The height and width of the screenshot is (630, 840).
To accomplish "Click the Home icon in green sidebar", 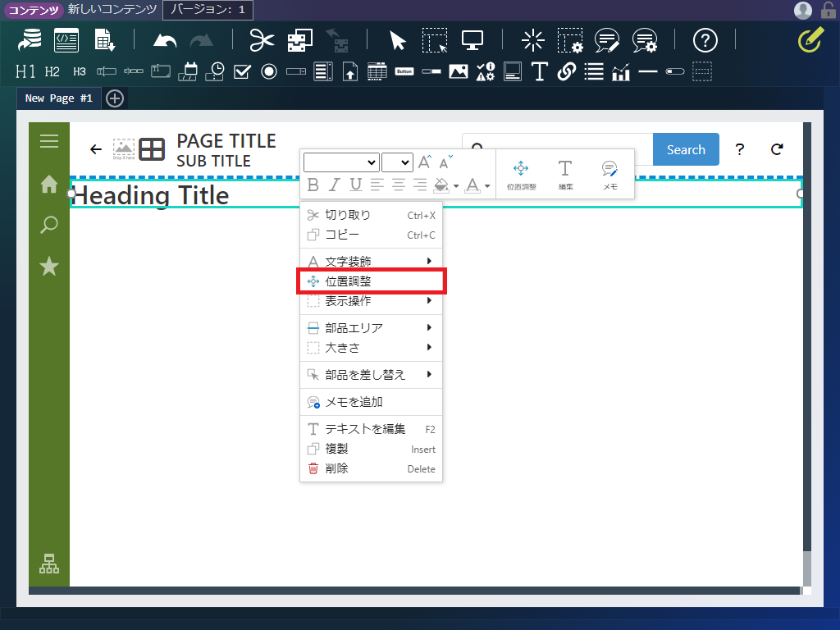I will coord(49,184).
